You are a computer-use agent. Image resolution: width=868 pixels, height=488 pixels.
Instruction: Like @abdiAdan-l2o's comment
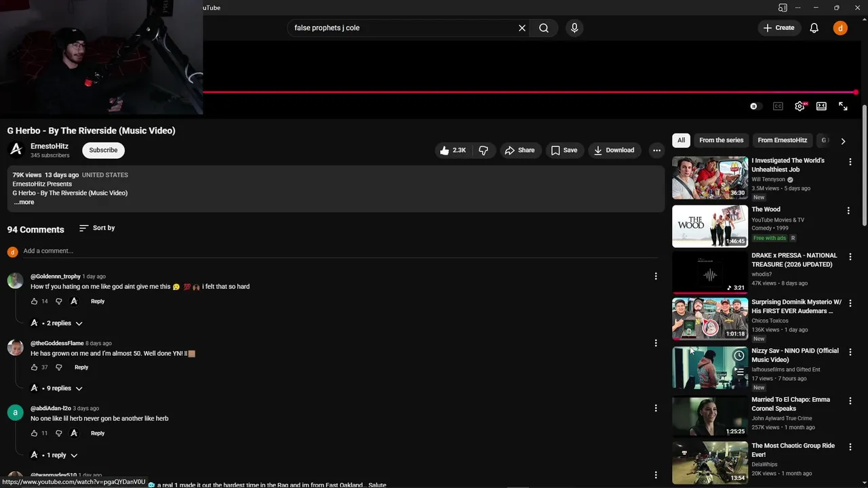tap(35, 433)
